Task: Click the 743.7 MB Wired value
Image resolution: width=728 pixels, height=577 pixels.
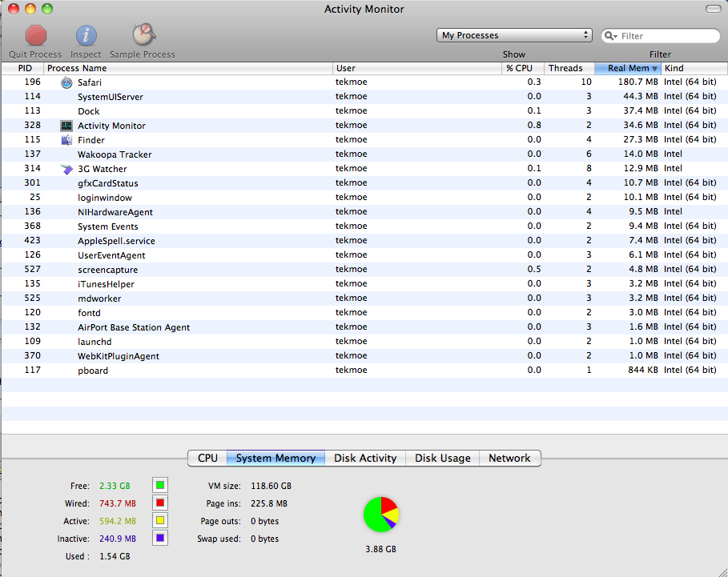Action: 118,503
